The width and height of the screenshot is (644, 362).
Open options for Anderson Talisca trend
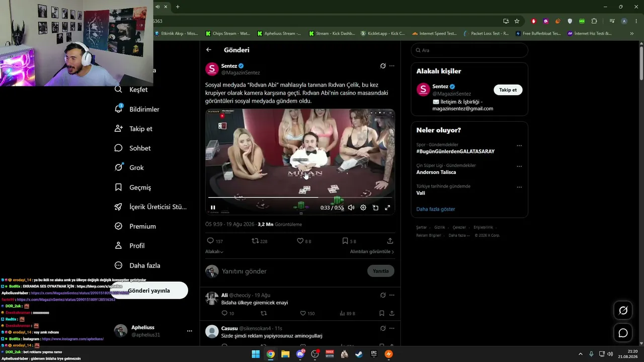click(x=519, y=166)
